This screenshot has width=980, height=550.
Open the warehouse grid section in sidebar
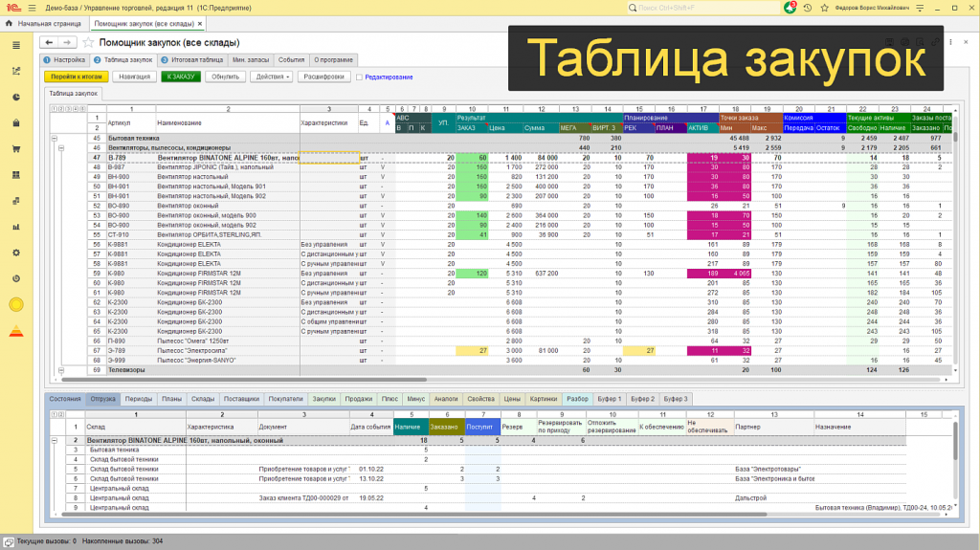[x=16, y=175]
